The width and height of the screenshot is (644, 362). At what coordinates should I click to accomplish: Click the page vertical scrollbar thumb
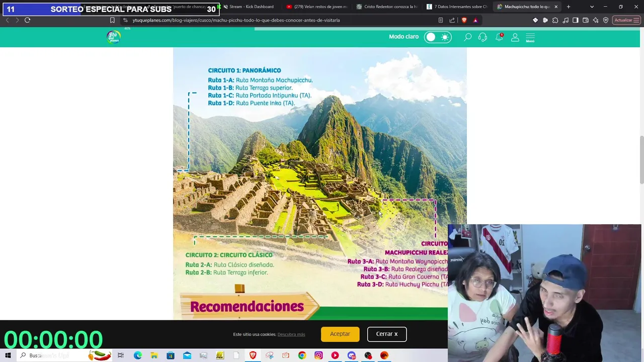click(641, 159)
